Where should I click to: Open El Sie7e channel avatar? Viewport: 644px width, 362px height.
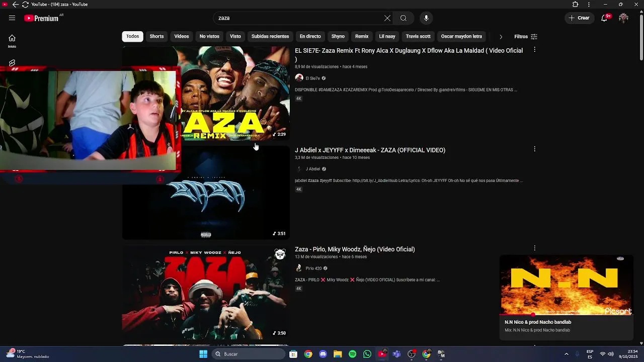tap(299, 78)
